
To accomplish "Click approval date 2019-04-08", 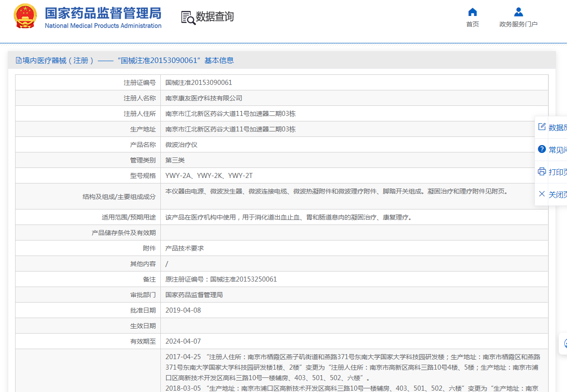I will [183, 310].
